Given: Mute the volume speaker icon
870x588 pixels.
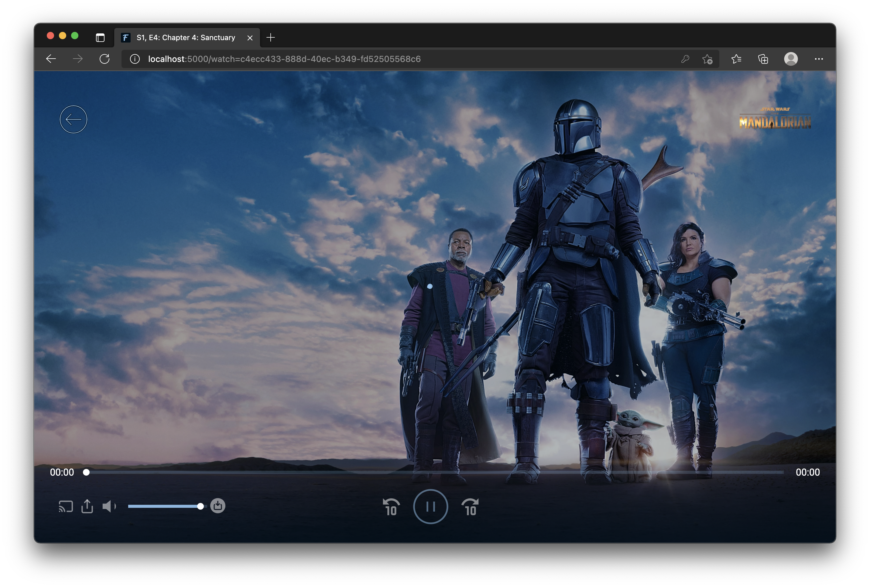Looking at the screenshot, I should [109, 506].
